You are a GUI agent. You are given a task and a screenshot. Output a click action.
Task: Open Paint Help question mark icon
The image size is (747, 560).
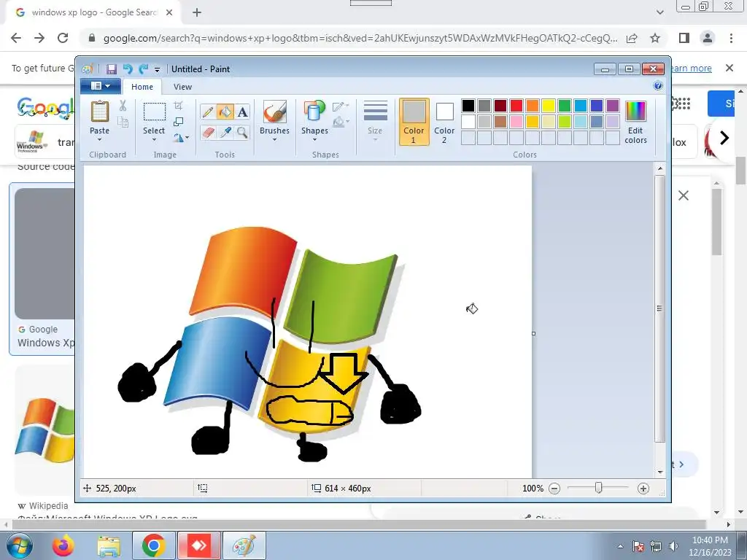coord(658,86)
